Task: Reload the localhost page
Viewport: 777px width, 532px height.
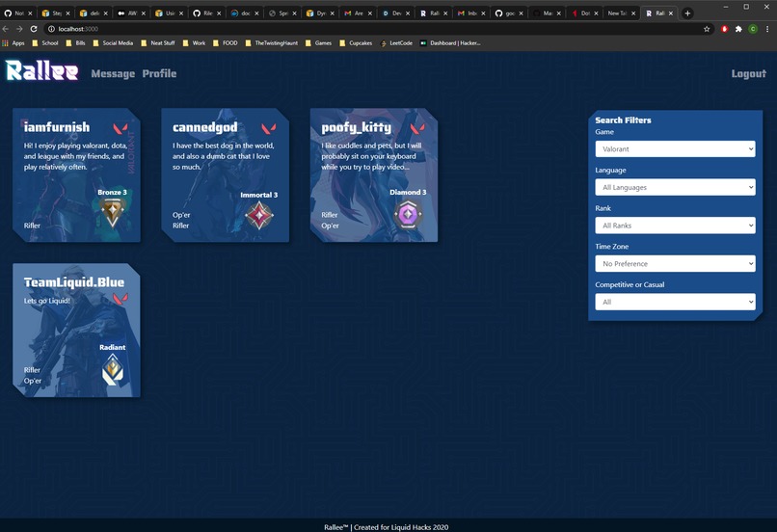Action: [34, 29]
